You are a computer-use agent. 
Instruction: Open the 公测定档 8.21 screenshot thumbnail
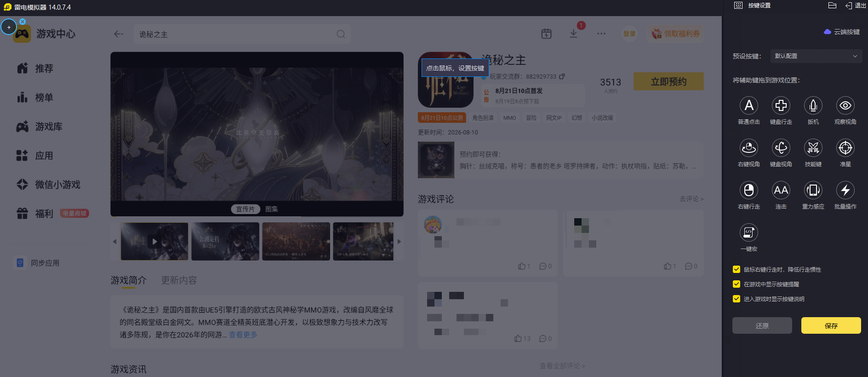pyautogui.click(x=225, y=242)
